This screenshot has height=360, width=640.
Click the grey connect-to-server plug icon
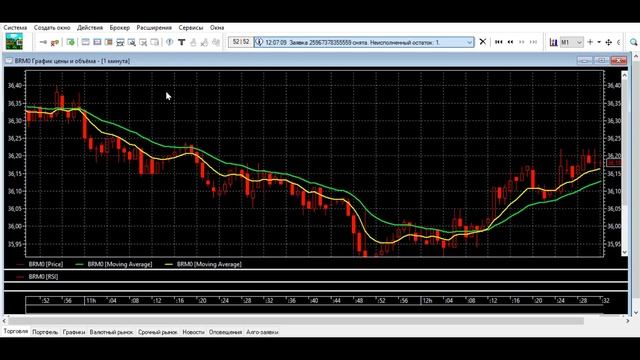(x=43, y=42)
